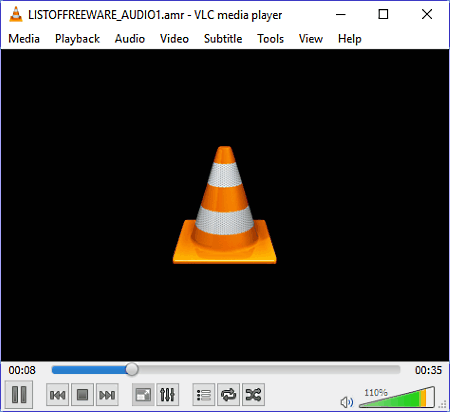Skip to the next track
This screenshot has height=412, width=450.
pos(107,395)
